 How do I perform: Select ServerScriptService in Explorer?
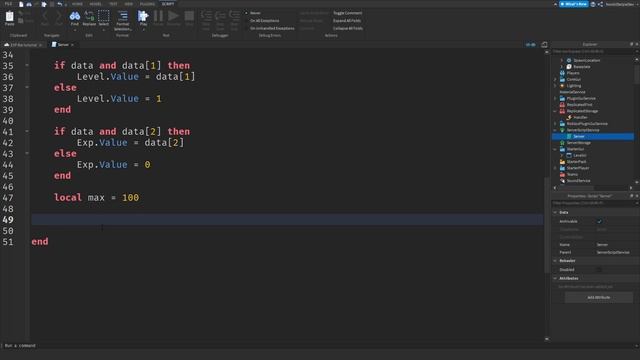[x=583, y=130]
